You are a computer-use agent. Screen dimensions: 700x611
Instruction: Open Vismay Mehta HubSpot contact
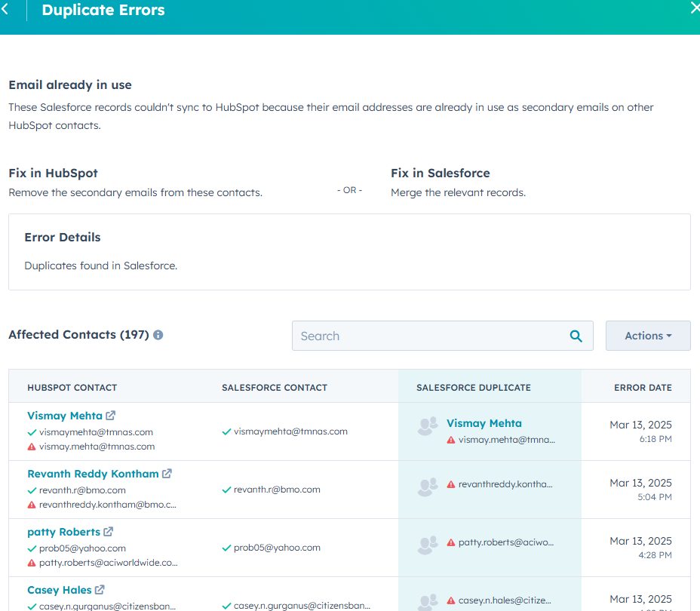click(65, 416)
